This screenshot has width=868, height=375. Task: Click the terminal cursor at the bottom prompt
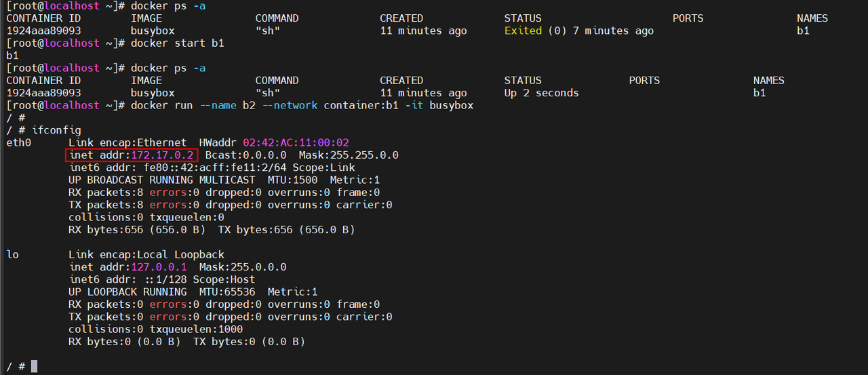pos(35,366)
